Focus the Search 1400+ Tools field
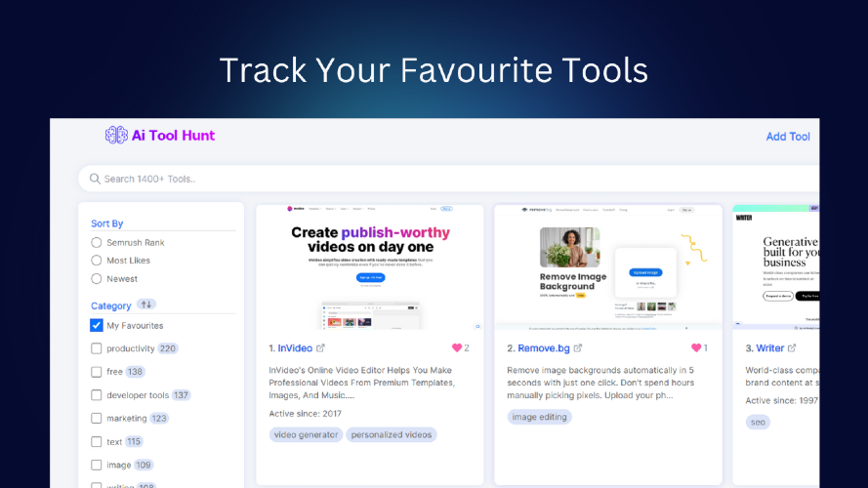The width and height of the screenshot is (868, 488). pyautogui.click(x=449, y=179)
